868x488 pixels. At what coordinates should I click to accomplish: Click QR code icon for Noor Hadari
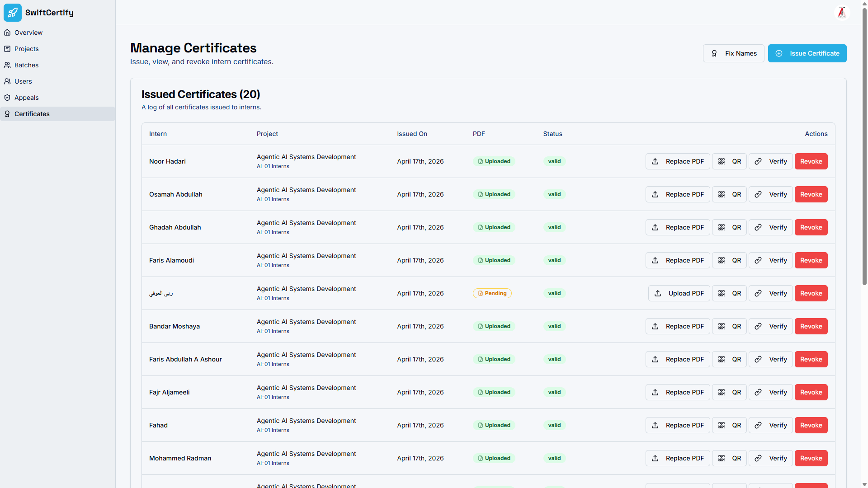pyautogui.click(x=722, y=161)
